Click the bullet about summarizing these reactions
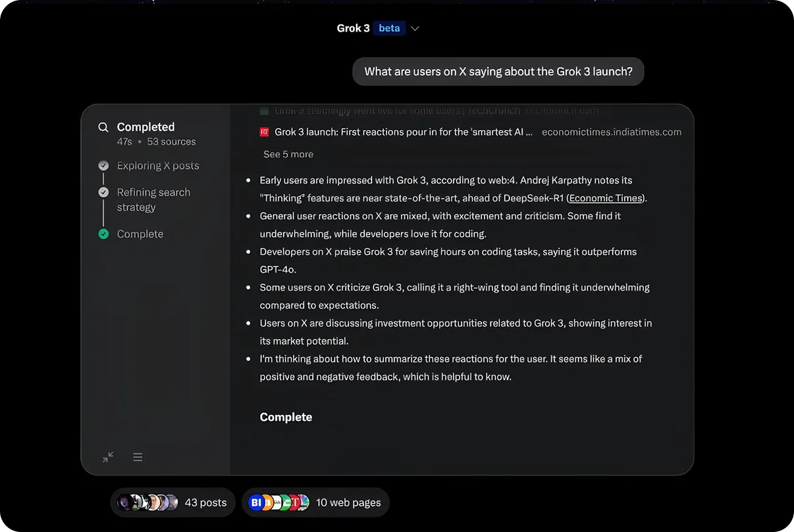This screenshot has height=532, width=794. point(451,368)
